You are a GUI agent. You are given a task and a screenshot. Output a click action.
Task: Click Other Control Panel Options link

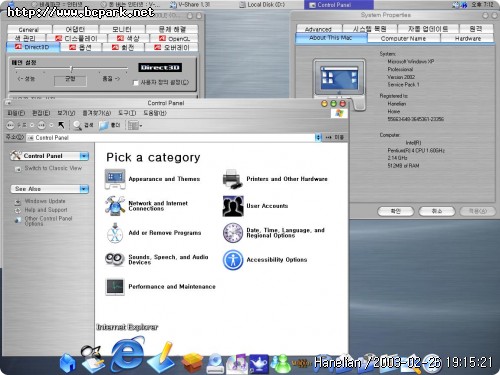(x=48, y=221)
